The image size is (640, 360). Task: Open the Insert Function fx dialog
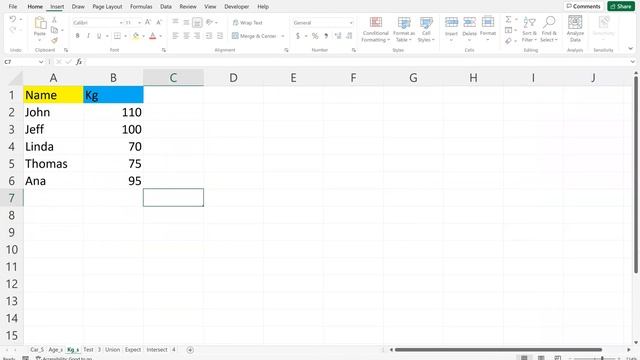[79, 62]
